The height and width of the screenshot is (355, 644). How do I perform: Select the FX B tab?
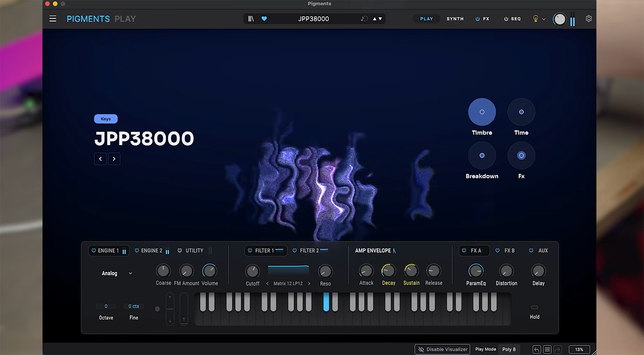[x=509, y=251]
